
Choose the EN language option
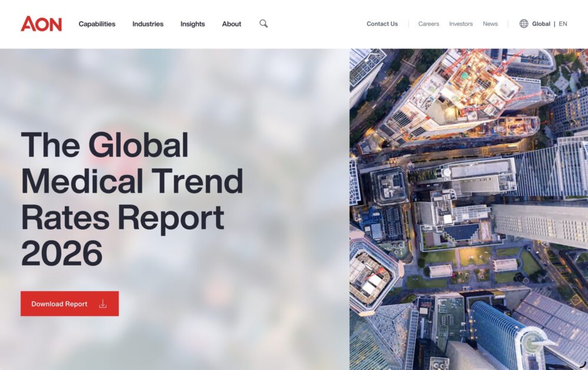coord(563,24)
